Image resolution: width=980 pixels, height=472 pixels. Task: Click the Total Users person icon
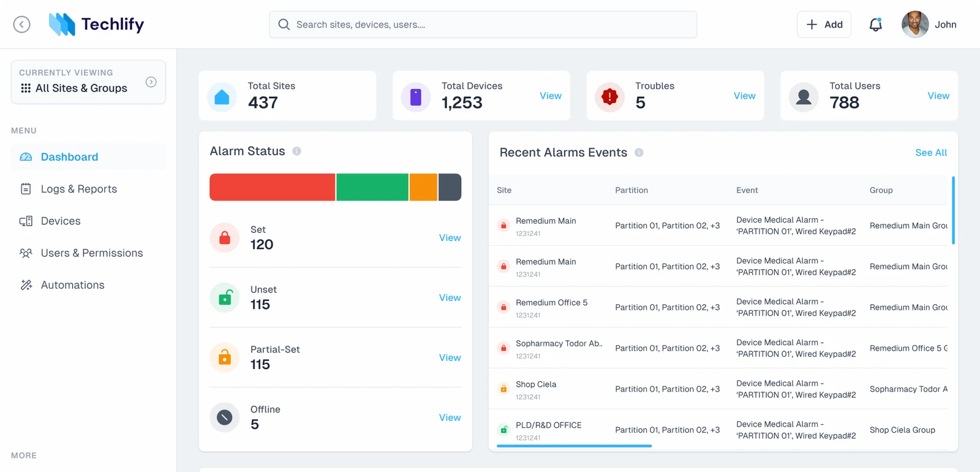[804, 97]
